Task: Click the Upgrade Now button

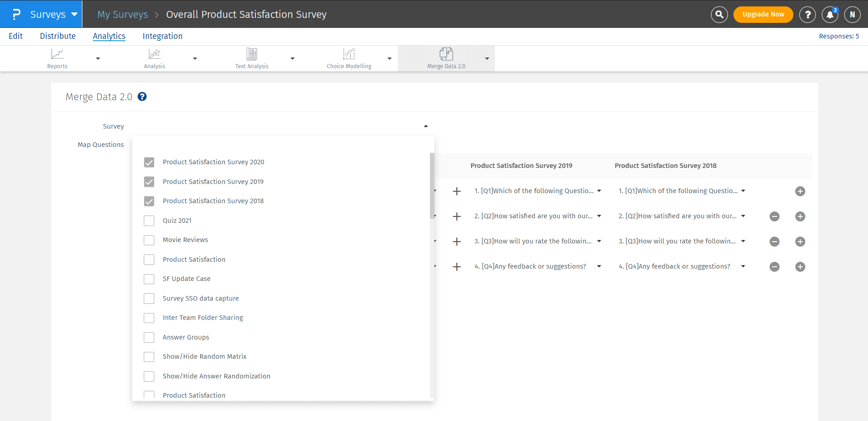Action: 763,14
